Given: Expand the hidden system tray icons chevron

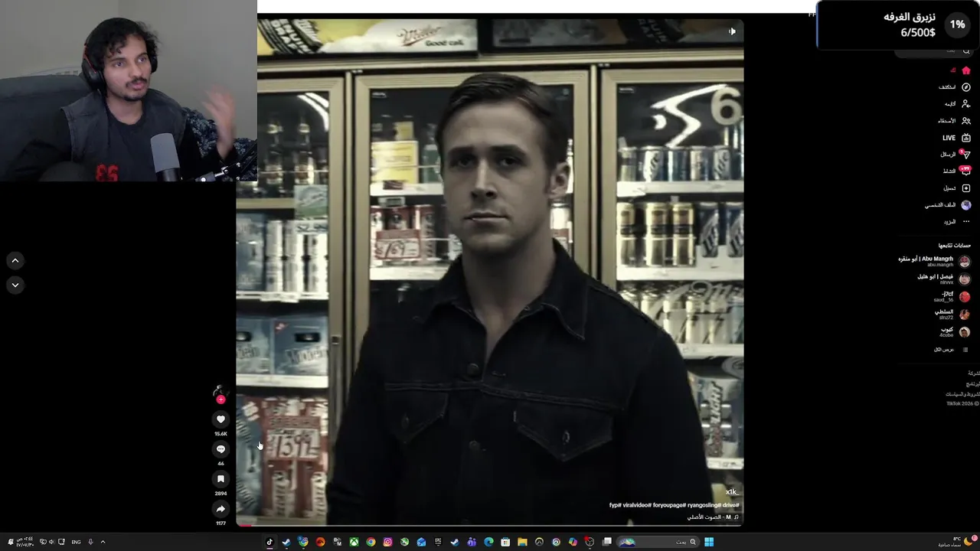Looking at the screenshot, I should (103, 542).
